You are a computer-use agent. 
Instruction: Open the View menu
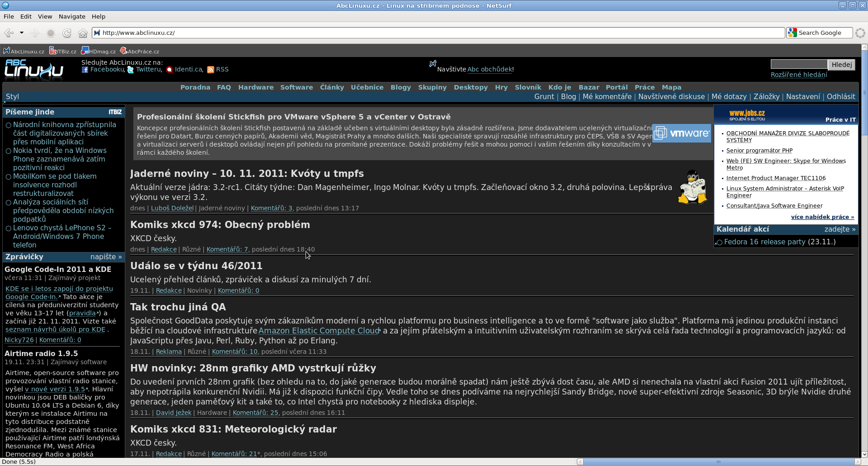tap(45, 16)
